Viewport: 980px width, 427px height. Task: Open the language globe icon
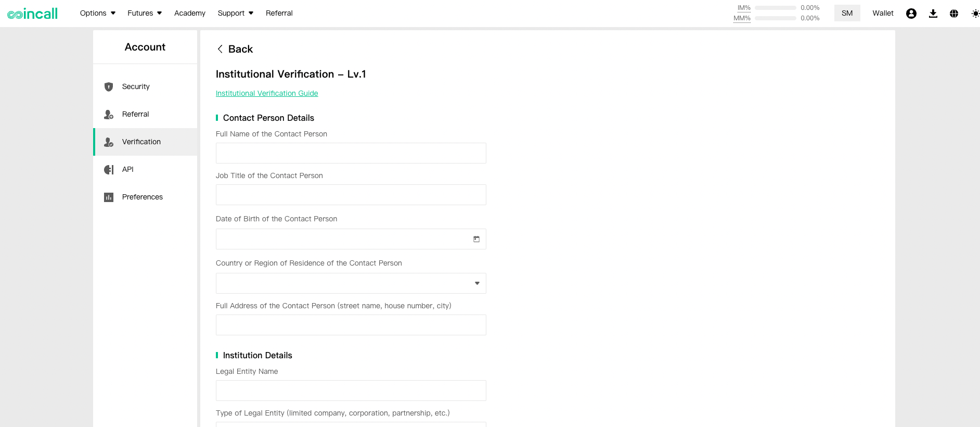(953, 14)
